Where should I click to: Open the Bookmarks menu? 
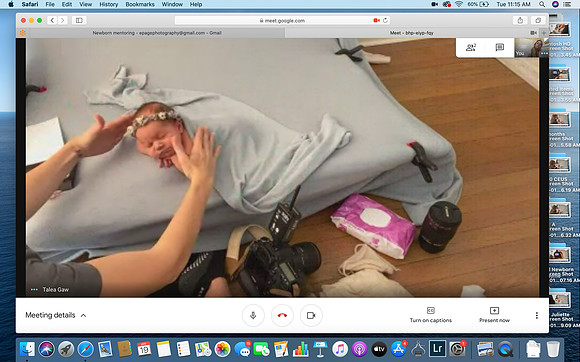[x=140, y=4]
